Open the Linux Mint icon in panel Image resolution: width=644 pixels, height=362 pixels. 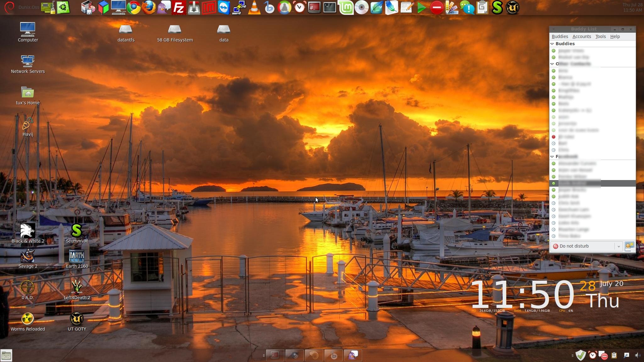(346, 8)
